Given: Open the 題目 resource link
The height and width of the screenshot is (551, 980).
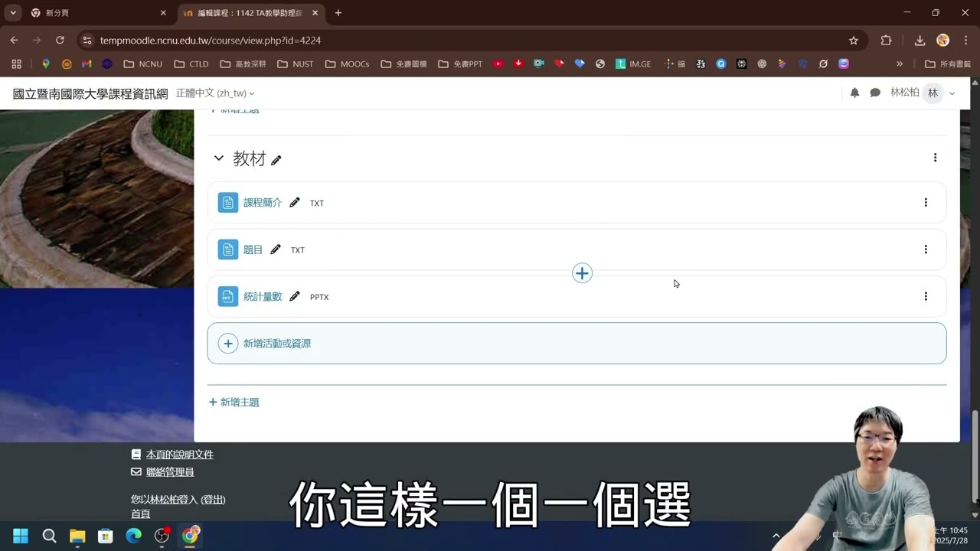Looking at the screenshot, I should (253, 249).
